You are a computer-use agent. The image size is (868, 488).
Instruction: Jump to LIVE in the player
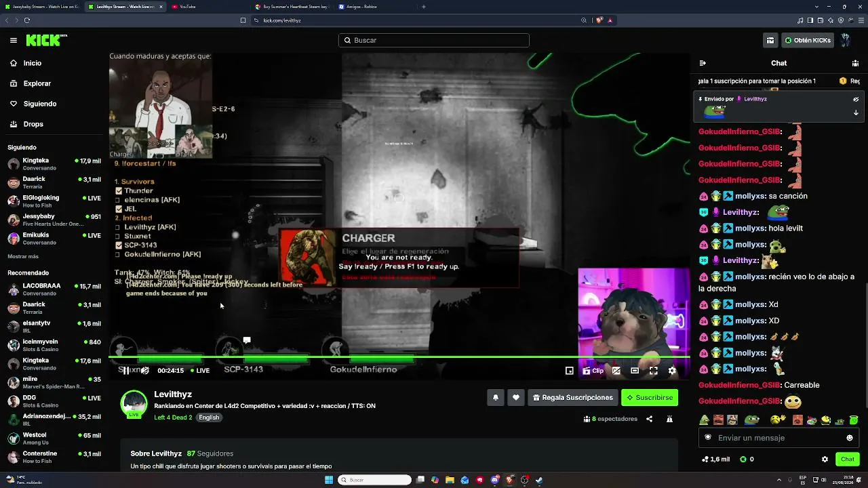pyautogui.click(x=200, y=371)
